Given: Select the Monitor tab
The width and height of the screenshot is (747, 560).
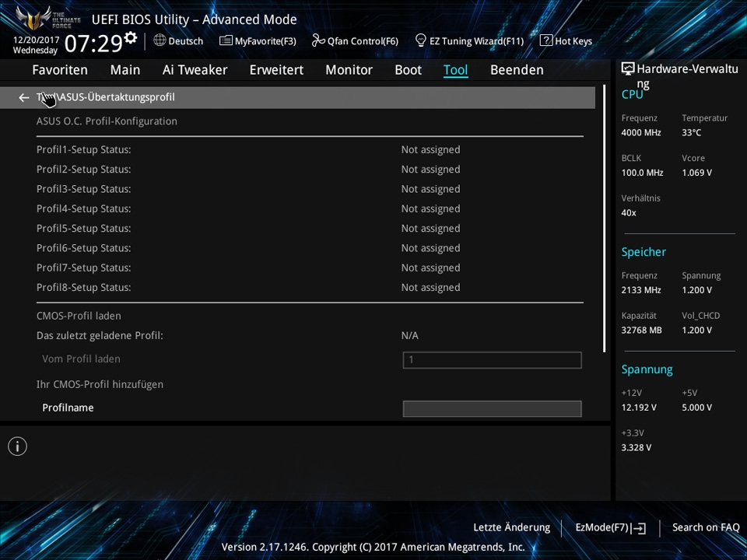Looking at the screenshot, I should (x=349, y=70).
